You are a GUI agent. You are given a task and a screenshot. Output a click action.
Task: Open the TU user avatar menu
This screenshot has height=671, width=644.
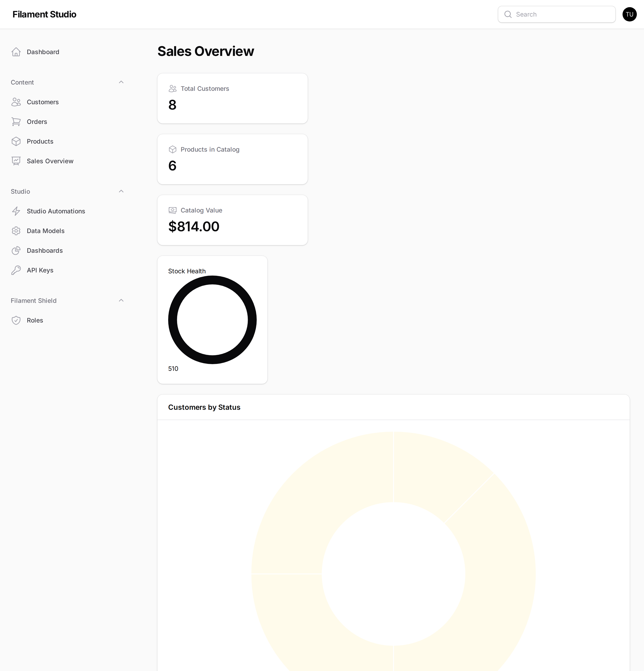pos(630,14)
